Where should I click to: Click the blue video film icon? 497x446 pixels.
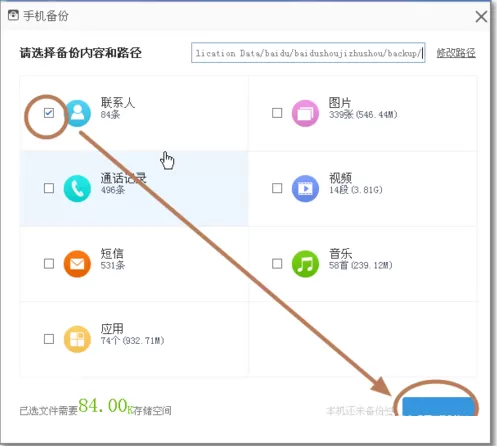click(305, 189)
